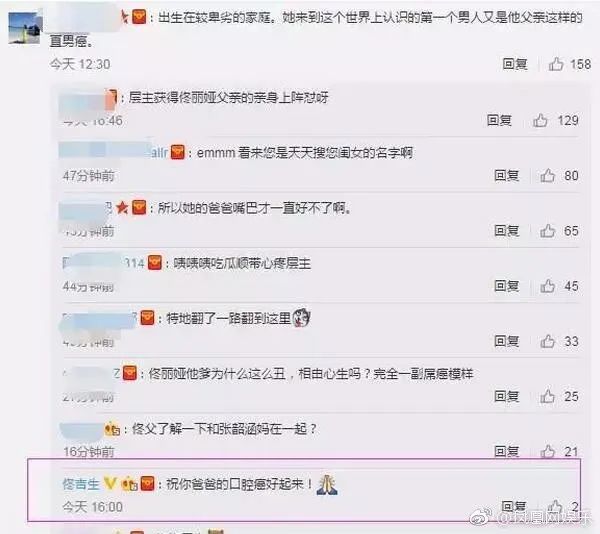Reply to the emmm comment
Image resolution: width=600 pixels, height=534 pixels.
pyautogui.click(x=507, y=176)
